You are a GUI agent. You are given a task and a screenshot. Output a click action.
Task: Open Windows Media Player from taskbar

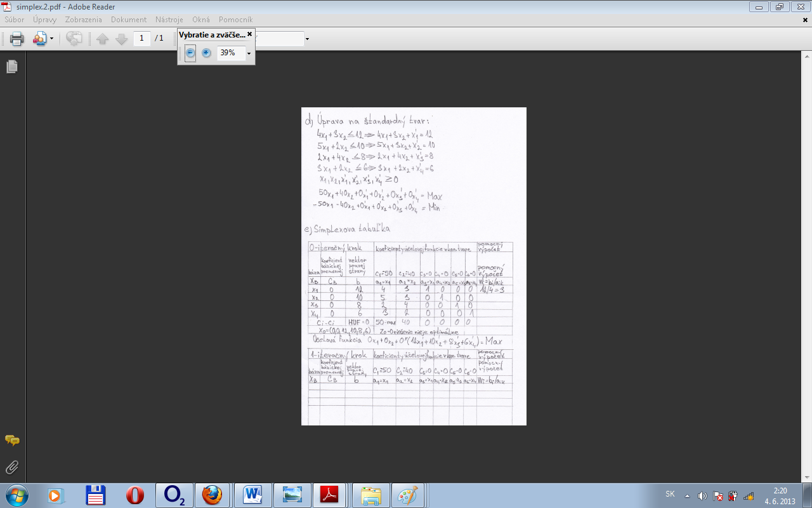pos(56,495)
